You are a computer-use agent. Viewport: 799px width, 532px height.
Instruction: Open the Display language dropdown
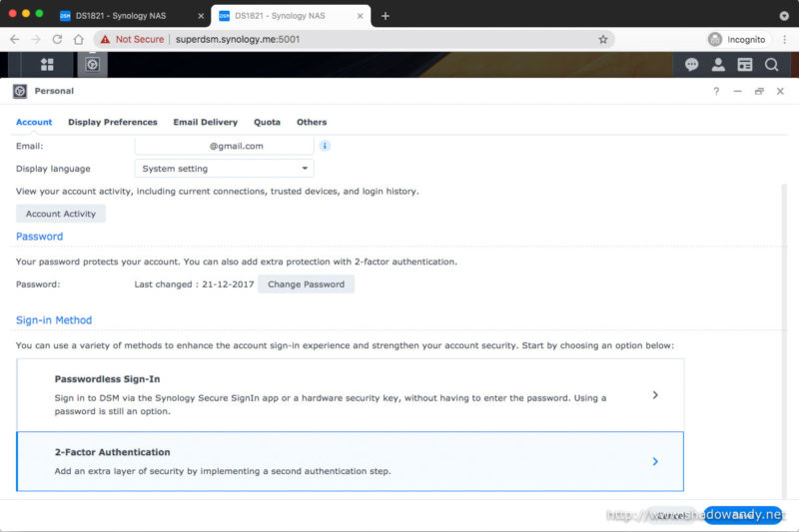pyautogui.click(x=224, y=169)
